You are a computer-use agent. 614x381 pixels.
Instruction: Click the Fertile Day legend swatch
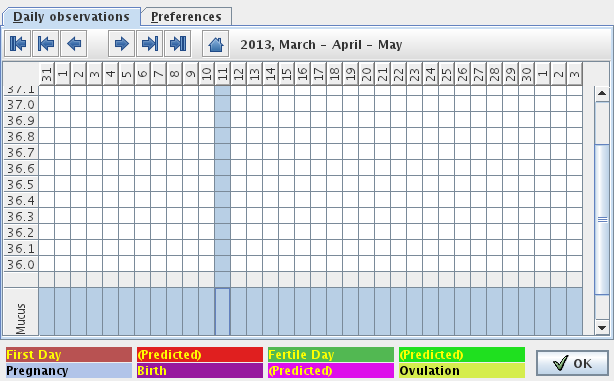coord(331,355)
